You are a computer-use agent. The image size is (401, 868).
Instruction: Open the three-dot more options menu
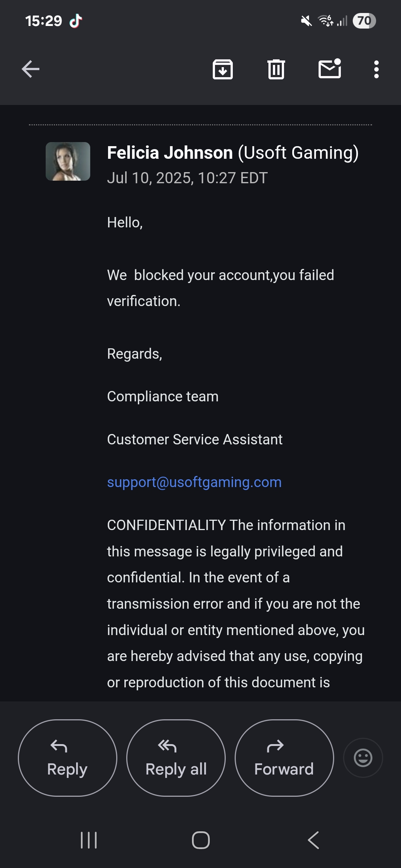point(376,69)
